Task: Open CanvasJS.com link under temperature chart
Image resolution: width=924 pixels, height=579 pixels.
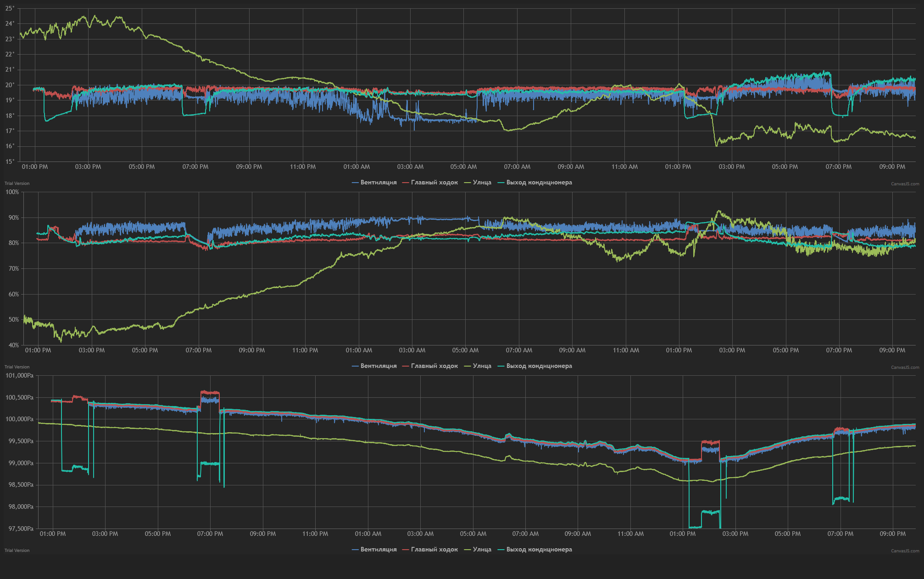Action: point(905,184)
